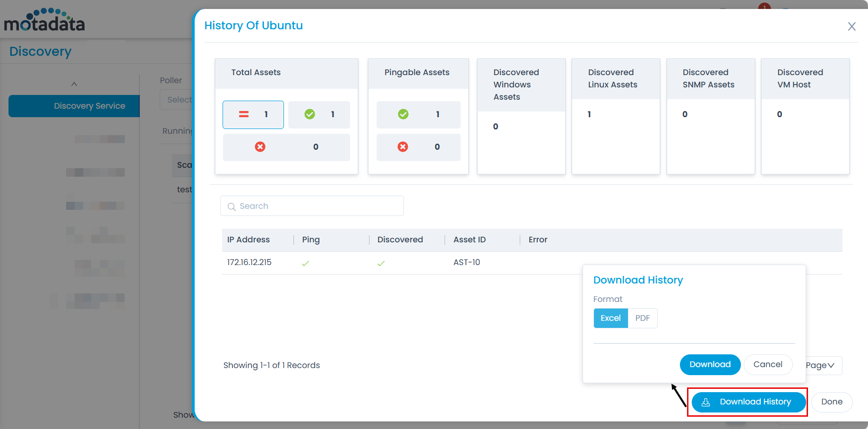Collapse the sidebar using the chevron above Discovery Service
Viewport: 868px width, 429px height.
[74, 84]
